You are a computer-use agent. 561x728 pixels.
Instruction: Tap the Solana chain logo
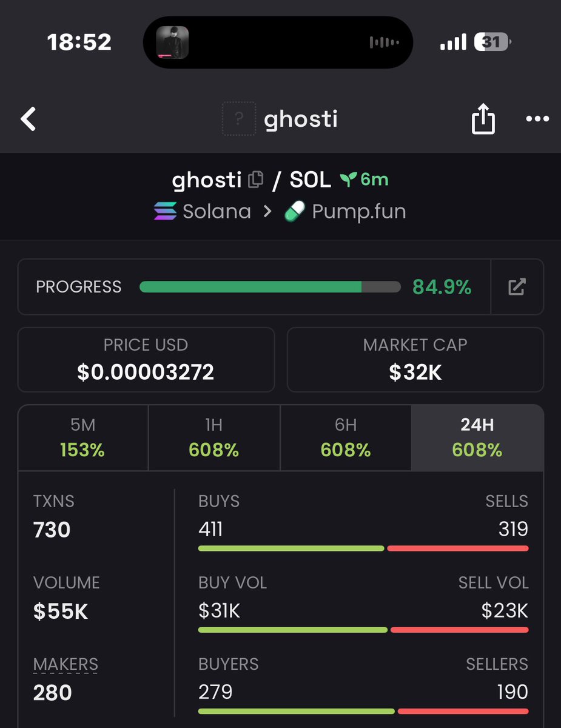(x=165, y=211)
